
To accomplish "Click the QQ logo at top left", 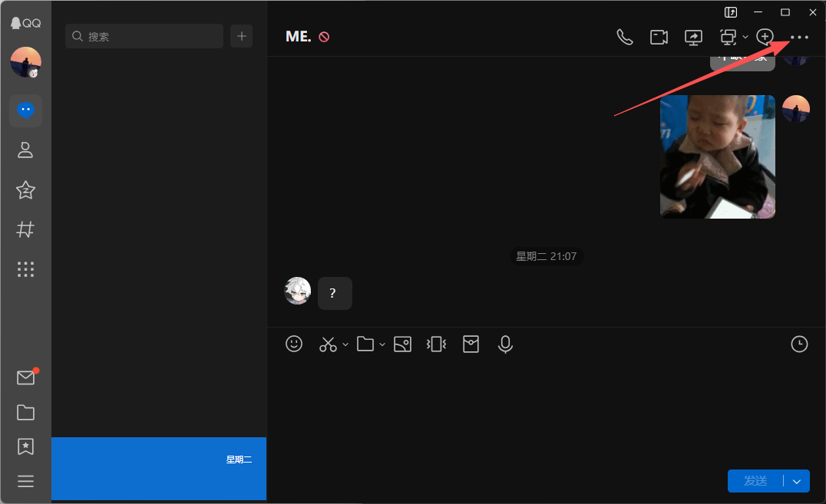I will 26,23.
